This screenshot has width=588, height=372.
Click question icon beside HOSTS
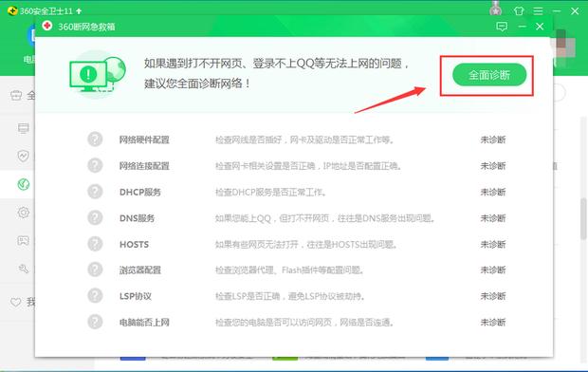click(95, 244)
